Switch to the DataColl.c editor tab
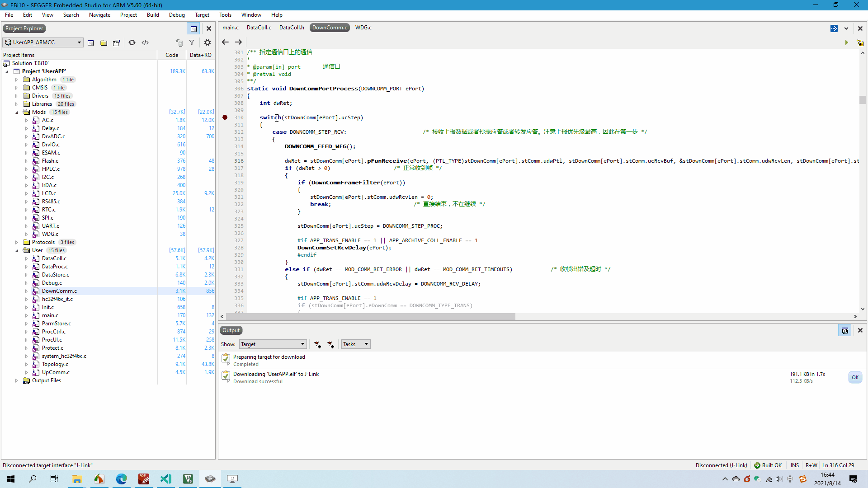This screenshot has width=868, height=488. click(x=259, y=28)
